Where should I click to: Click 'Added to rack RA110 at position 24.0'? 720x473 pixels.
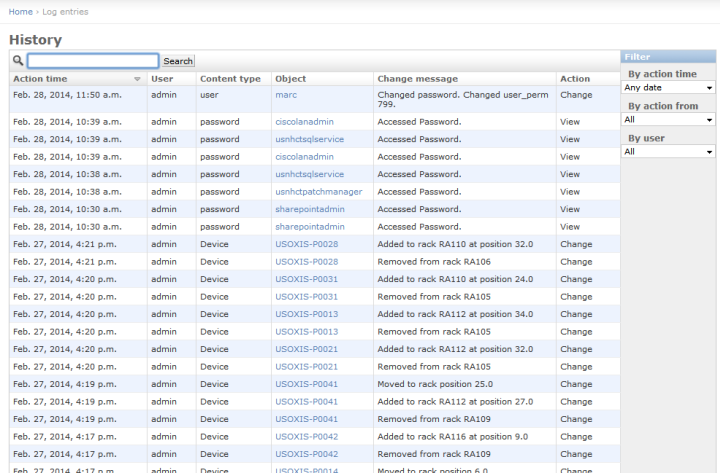[455, 279]
